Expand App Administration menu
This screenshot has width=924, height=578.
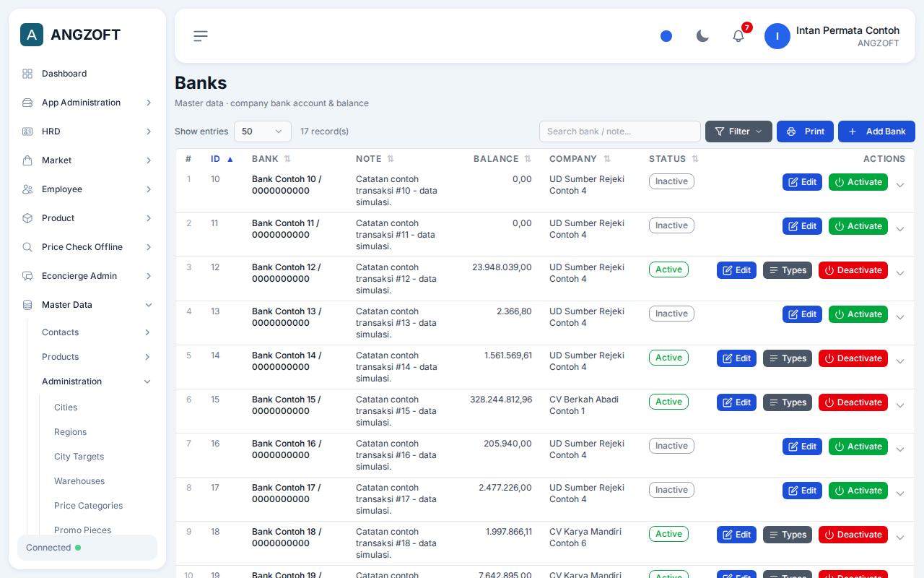[x=87, y=103]
